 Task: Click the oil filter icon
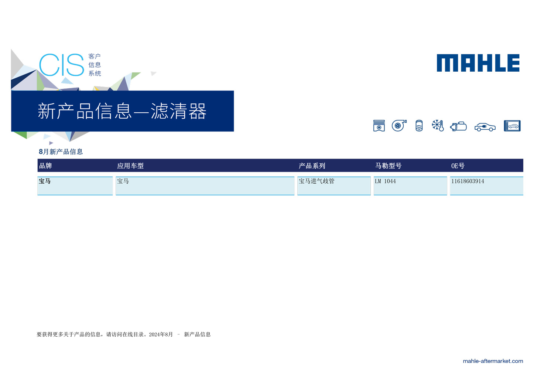click(x=419, y=126)
